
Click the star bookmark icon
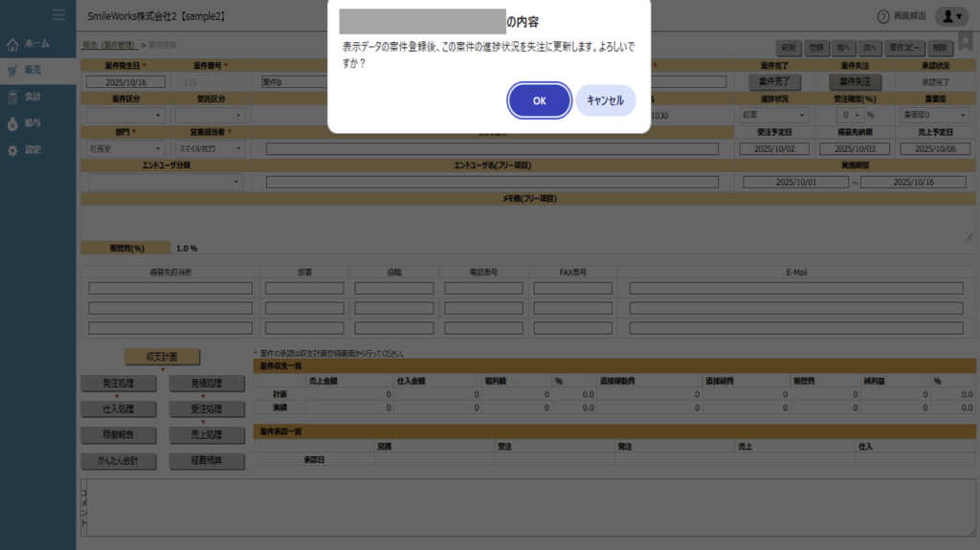(966, 41)
